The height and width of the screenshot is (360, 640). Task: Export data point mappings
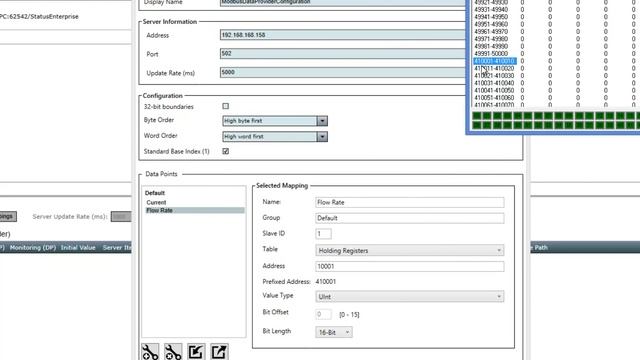click(x=219, y=352)
